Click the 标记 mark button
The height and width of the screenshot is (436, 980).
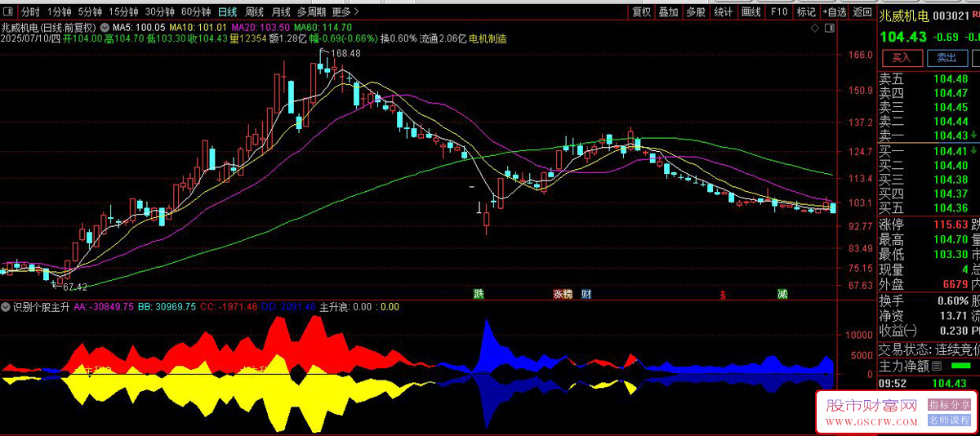coord(806,12)
